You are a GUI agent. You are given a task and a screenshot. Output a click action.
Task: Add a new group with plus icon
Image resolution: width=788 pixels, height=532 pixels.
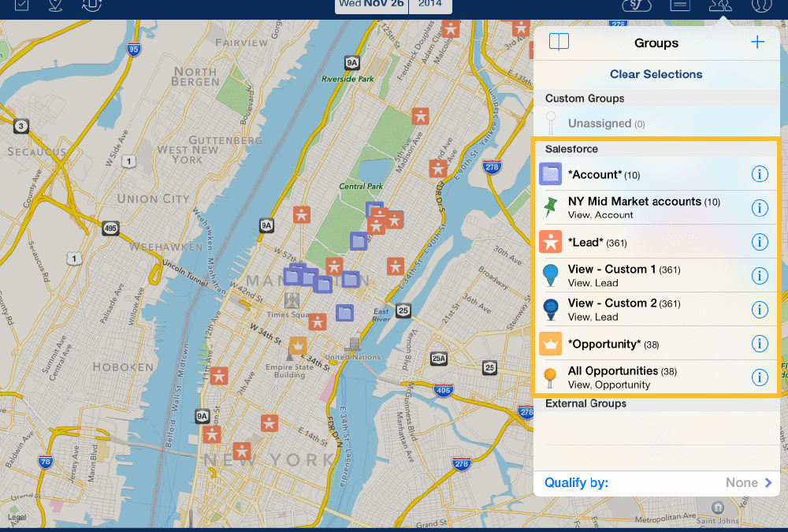click(757, 42)
